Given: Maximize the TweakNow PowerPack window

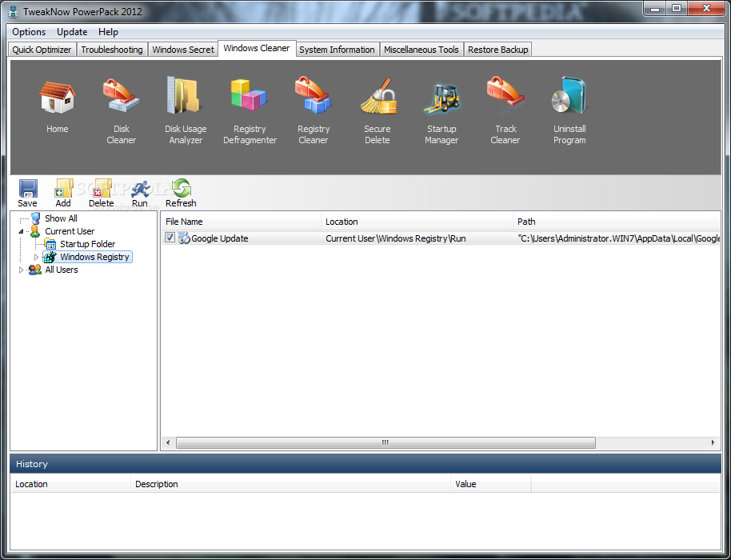Looking at the screenshot, I should click(677, 8).
